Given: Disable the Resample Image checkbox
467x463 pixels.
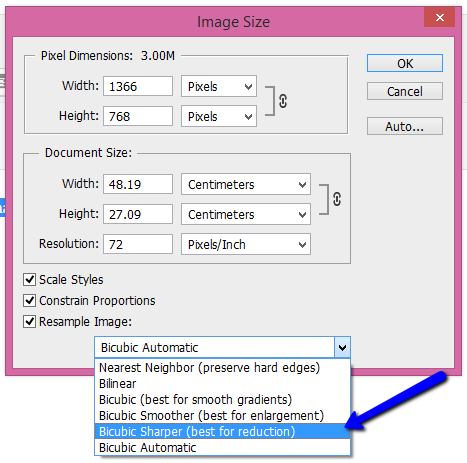Looking at the screenshot, I should [29, 322].
